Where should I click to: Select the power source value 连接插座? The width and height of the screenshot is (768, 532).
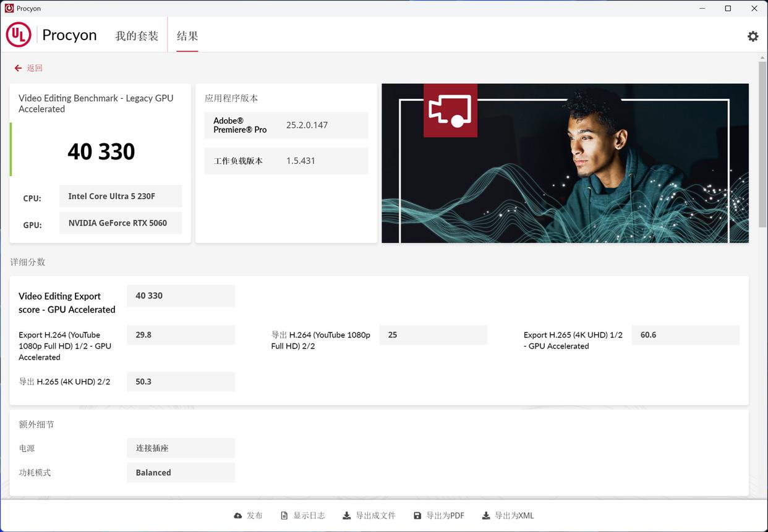point(181,448)
